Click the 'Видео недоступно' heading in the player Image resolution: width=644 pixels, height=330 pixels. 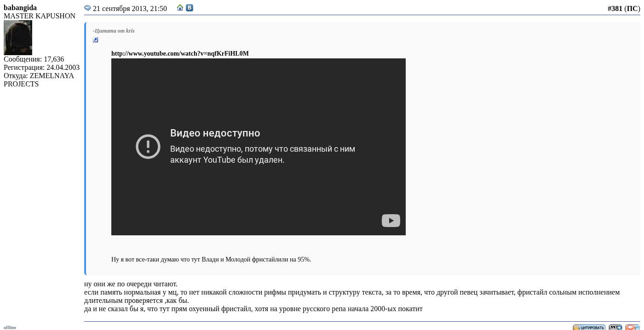click(x=215, y=133)
